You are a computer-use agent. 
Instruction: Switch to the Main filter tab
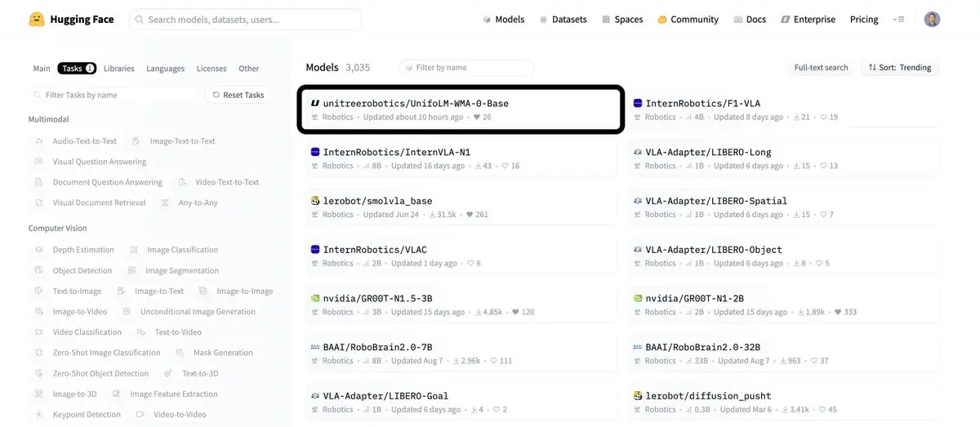(42, 69)
